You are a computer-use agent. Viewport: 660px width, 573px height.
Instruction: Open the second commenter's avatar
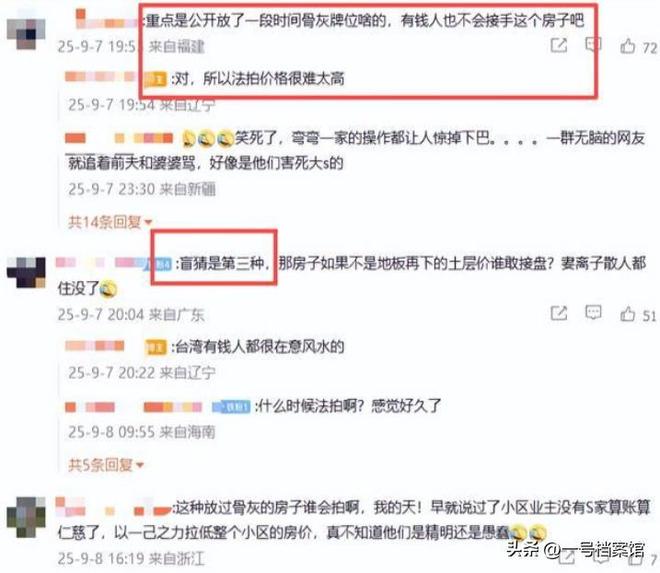tap(26, 272)
